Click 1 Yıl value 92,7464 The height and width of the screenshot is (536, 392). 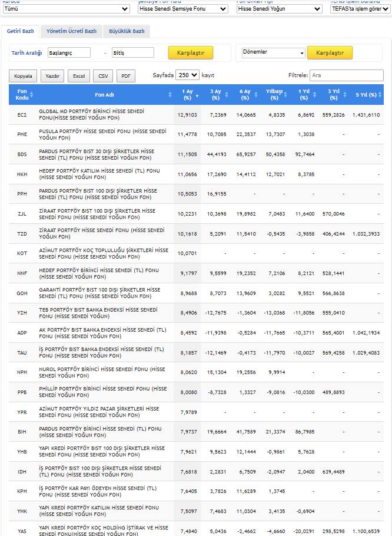(x=305, y=154)
